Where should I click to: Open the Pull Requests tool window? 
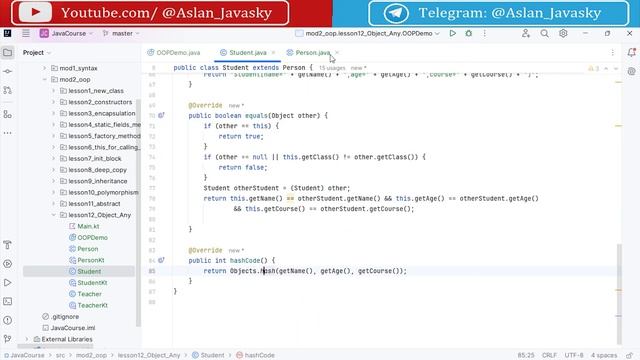point(7,90)
